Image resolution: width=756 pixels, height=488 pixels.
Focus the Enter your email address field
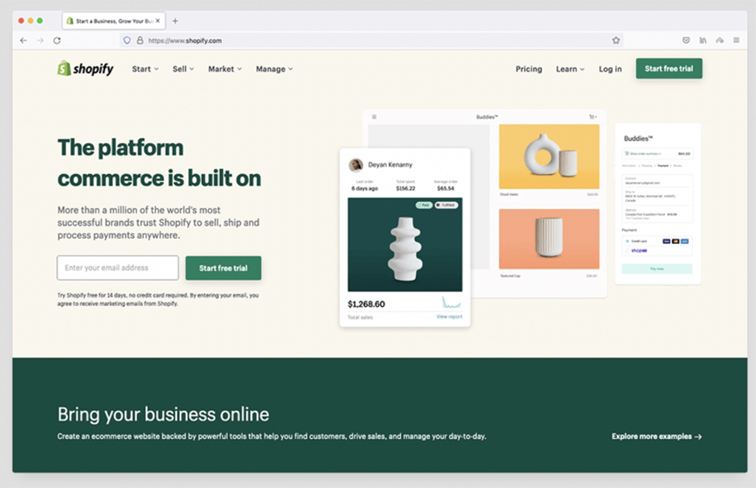118,268
